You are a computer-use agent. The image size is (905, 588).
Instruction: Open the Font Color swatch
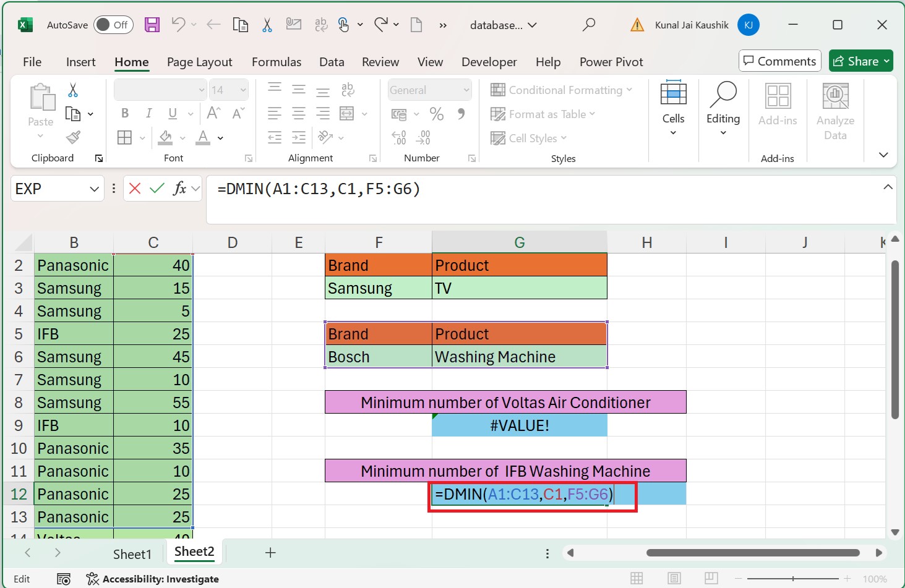(203, 137)
